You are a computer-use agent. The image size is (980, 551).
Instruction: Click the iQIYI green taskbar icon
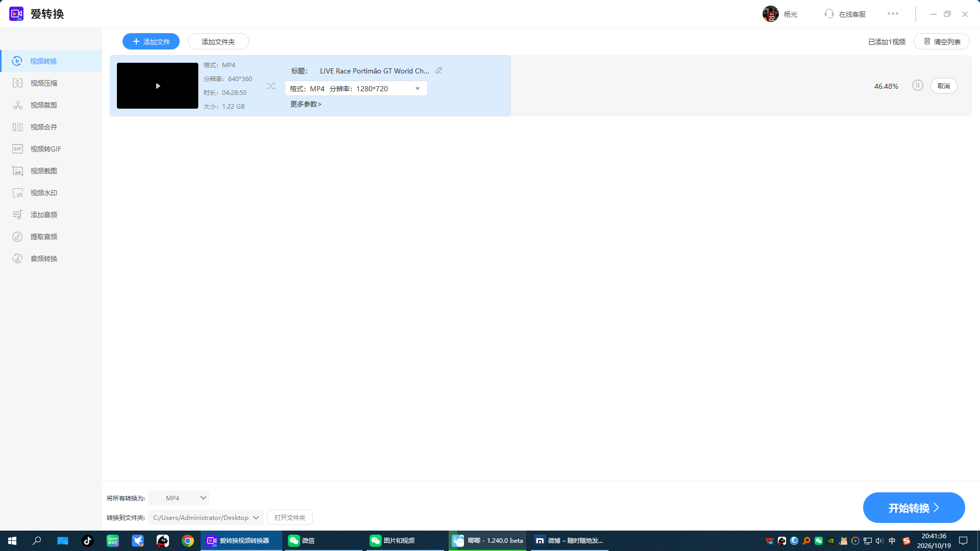tap(113, 541)
